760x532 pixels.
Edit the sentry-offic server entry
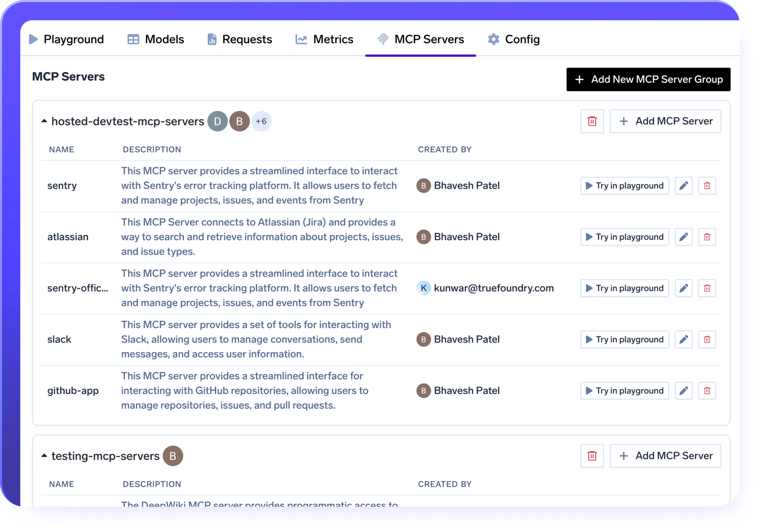click(684, 288)
